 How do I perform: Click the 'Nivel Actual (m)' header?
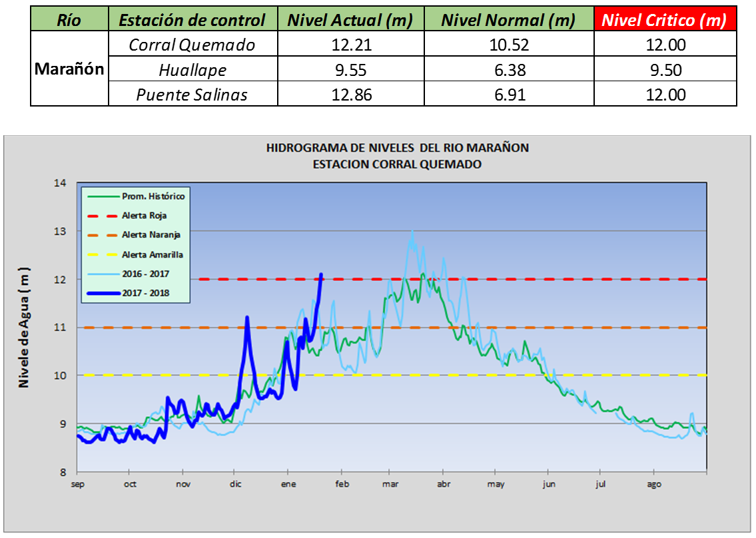click(x=350, y=19)
